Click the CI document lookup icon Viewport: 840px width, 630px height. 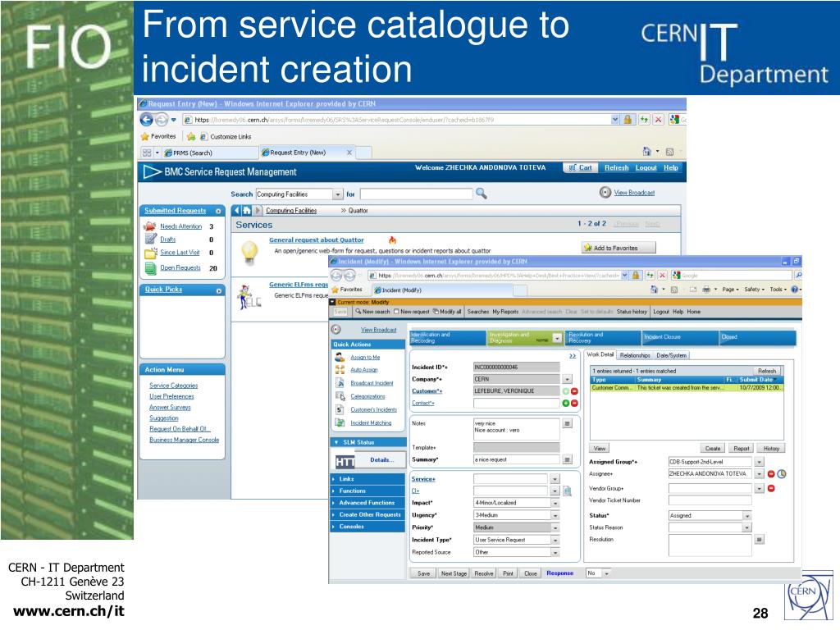pyautogui.click(x=568, y=491)
